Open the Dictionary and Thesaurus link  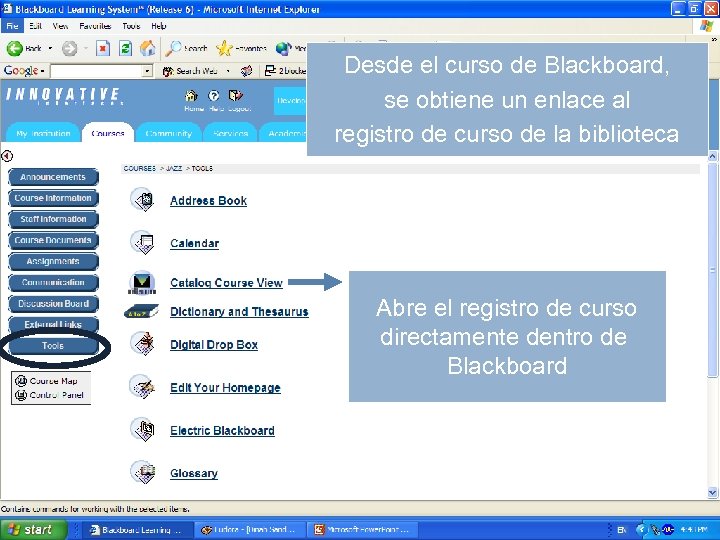[x=239, y=312]
